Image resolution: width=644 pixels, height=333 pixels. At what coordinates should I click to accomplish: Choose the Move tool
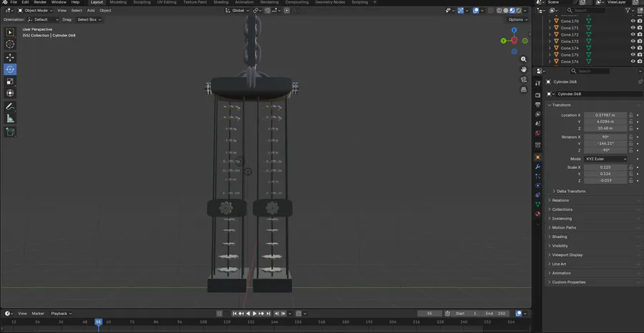(x=10, y=58)
